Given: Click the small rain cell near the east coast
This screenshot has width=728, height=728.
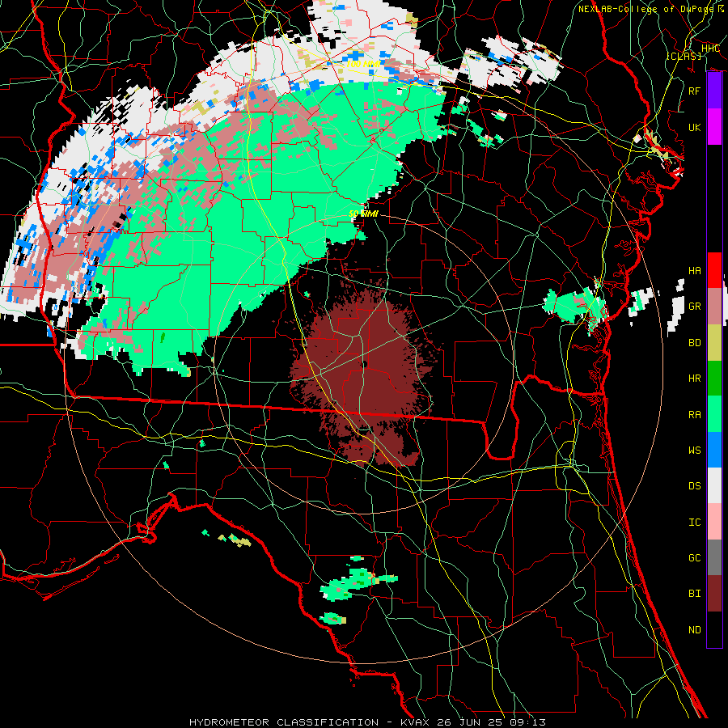Looking at the screenshot, I should click(576, 307).
